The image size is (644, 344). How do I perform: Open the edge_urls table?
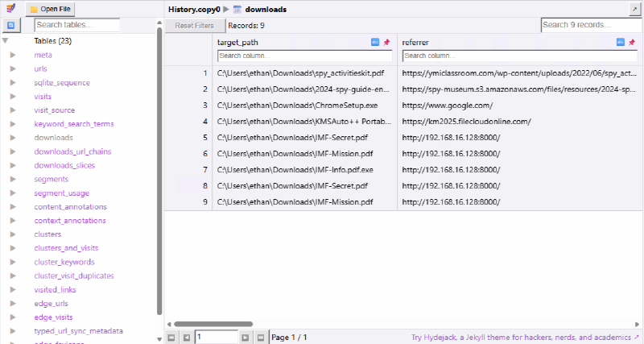pos(51,303)
